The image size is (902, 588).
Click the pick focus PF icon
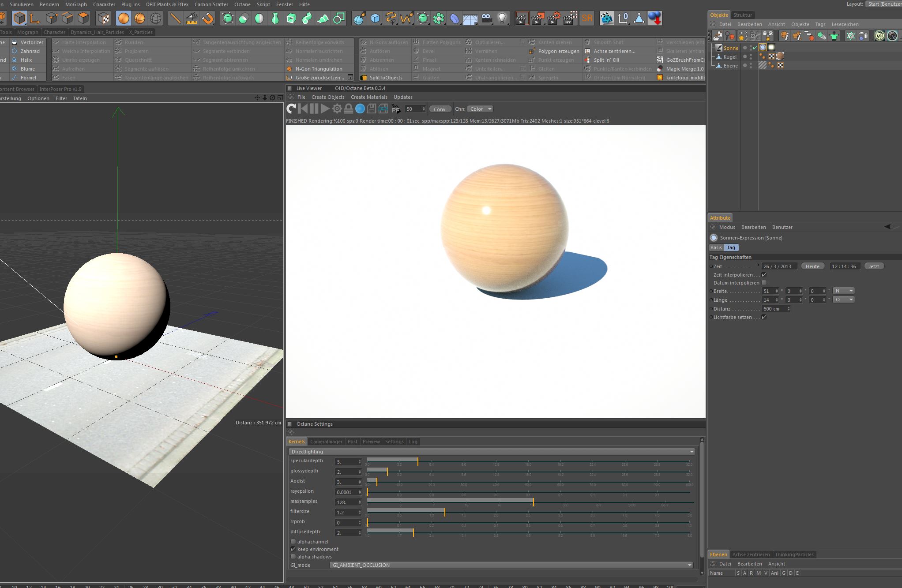click(396, 109)
